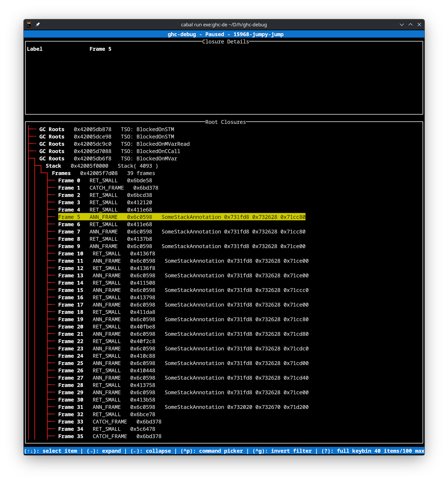
Task: Select Frame 0 RET_SMALL 0x6bde58
Action: (105, 180)
